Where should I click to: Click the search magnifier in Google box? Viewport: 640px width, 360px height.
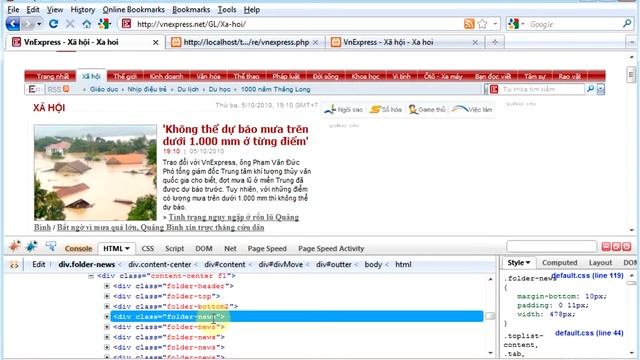coord(627,24)
